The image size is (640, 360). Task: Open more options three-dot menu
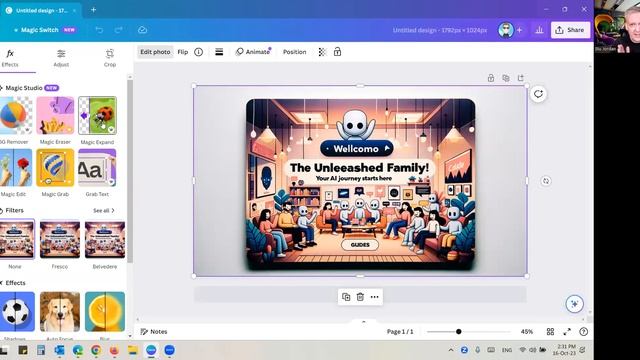pos(374,297)
